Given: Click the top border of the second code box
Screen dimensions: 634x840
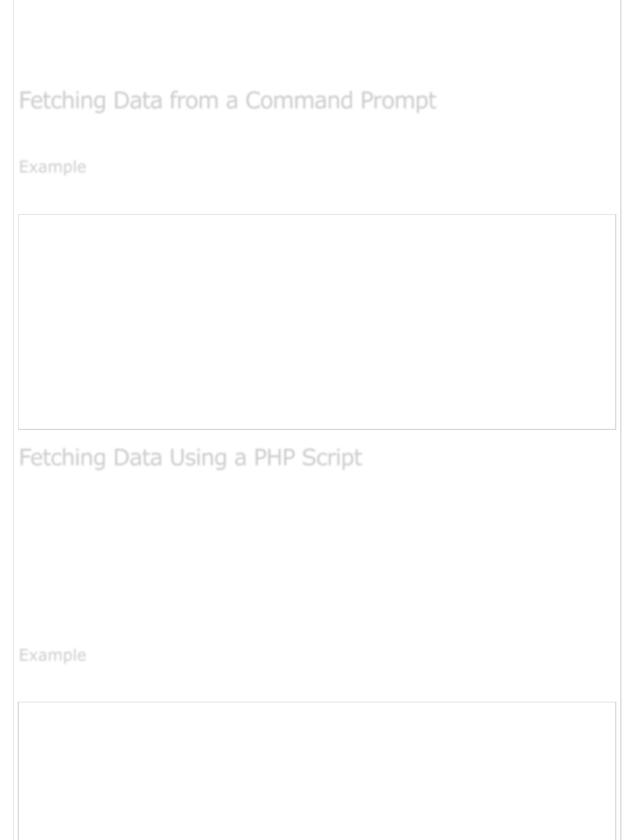Looking at the screenshot, I should point(317,702).
